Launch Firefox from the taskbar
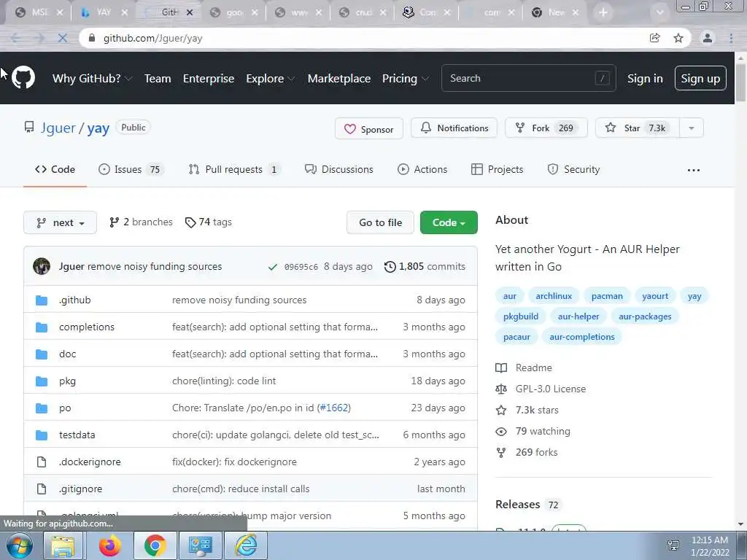Viewport: 747px width, 560px height. tap(110, 545)
